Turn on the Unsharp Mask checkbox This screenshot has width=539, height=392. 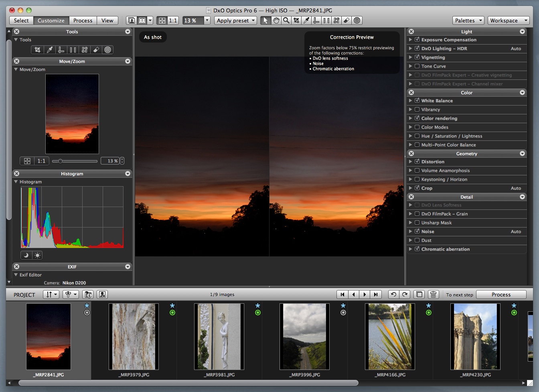pyautogui.click(x=417, y=223)
